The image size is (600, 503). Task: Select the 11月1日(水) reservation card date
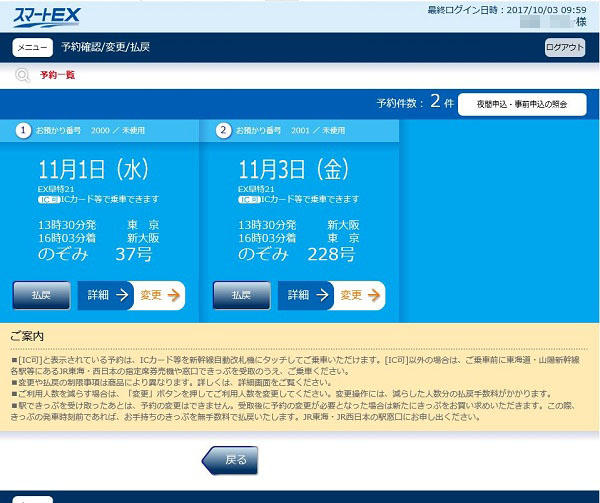(93, 167)
